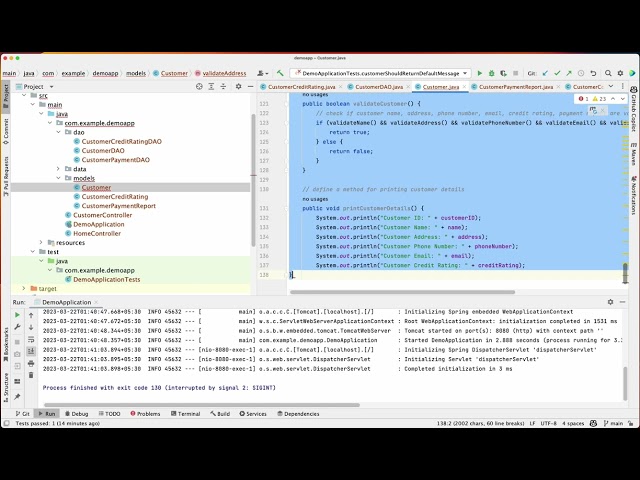The width and height of the screenshot is (640, 480).
Task: Expand the data folder
Action: [58, 169]
